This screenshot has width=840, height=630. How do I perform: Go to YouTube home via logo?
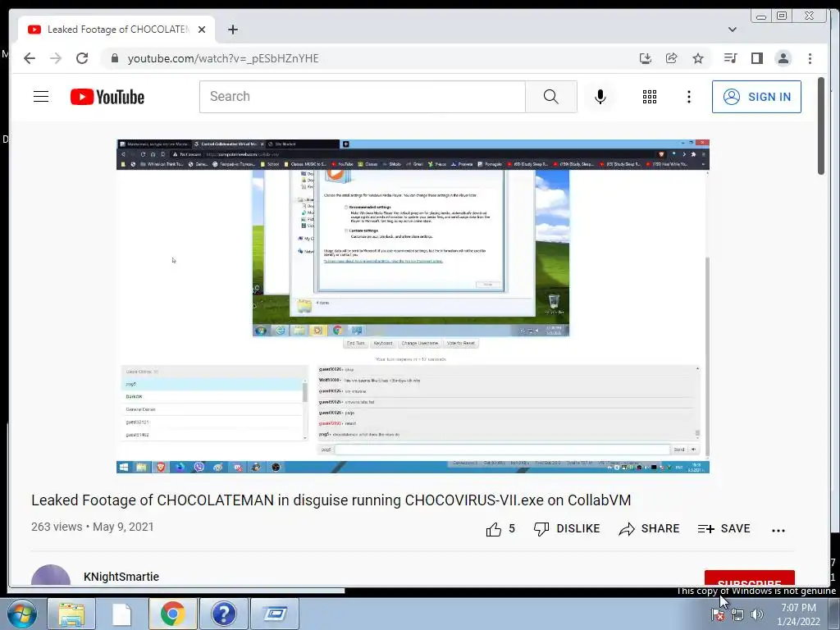click(107, 97)
